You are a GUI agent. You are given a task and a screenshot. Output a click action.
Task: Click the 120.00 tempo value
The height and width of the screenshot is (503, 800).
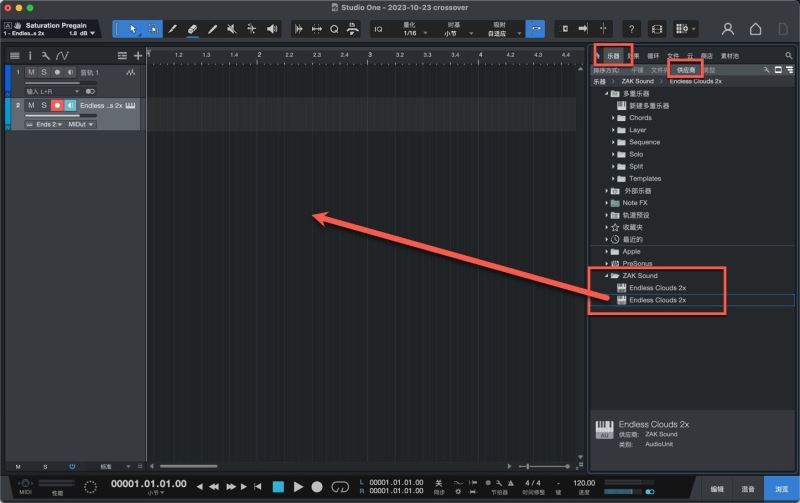pyautogui.click(x=584, y=483)
